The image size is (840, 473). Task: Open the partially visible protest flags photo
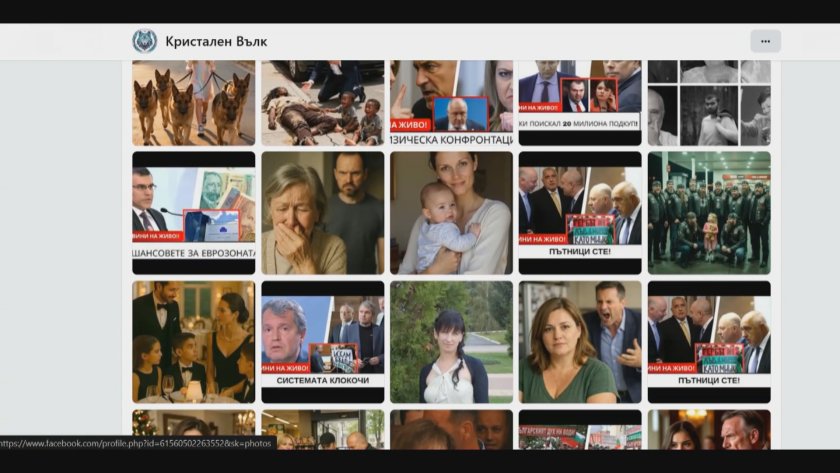click(x=580, y=429)
